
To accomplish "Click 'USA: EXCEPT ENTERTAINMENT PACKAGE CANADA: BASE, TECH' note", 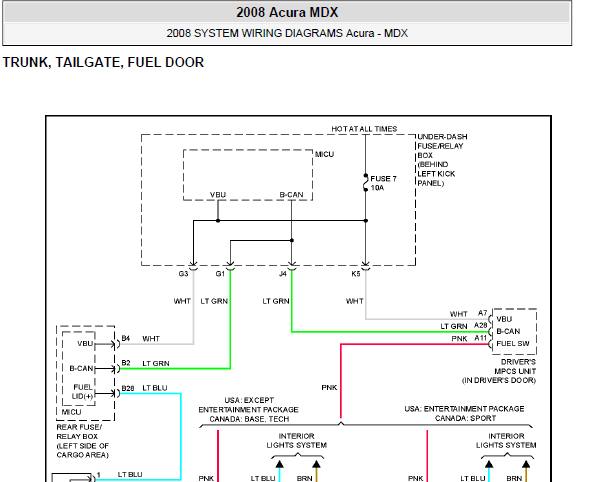I will point(248,409).
